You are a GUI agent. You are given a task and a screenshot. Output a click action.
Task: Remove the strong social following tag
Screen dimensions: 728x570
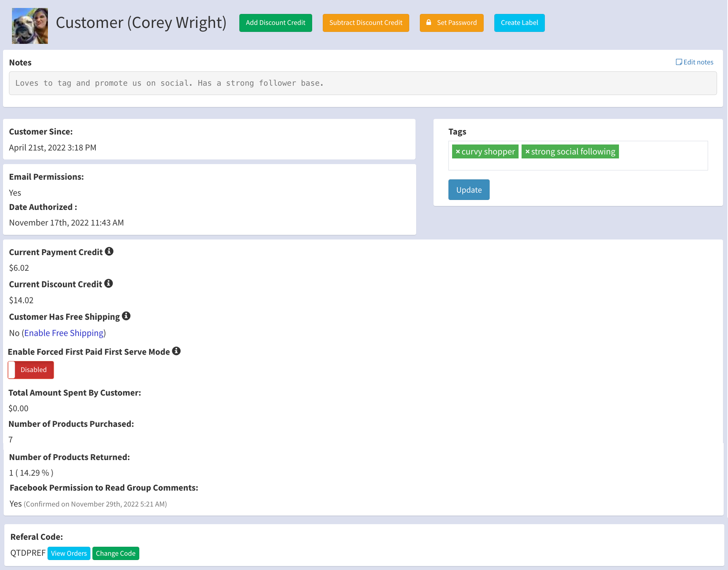pos(527,151)
